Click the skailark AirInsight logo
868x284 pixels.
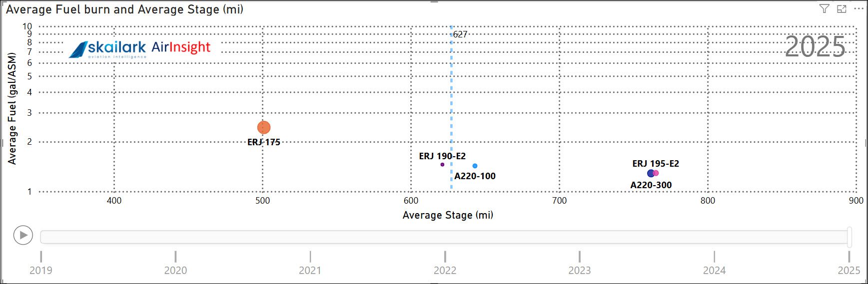pos(140,49)
